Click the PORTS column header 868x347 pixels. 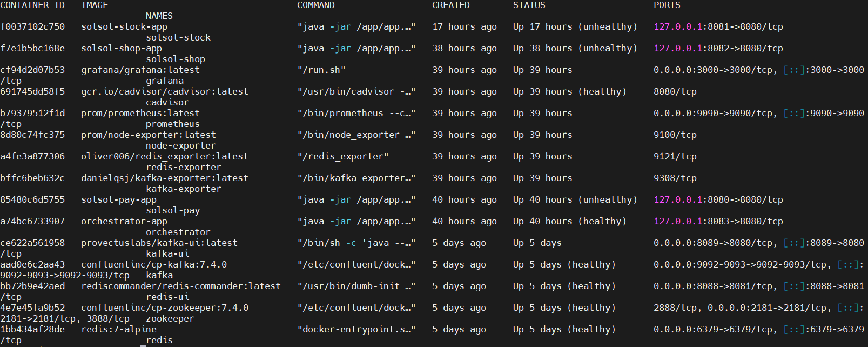pyautogui.click(x=667, y=5)
